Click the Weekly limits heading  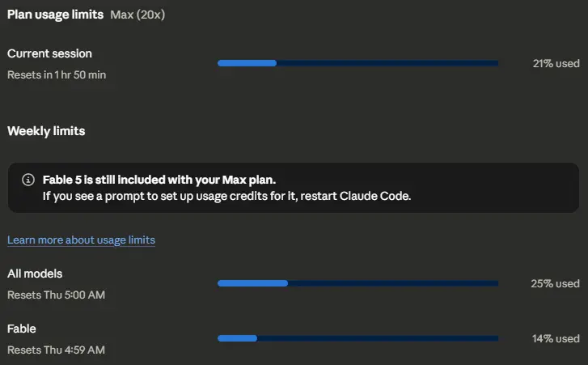(46, 131)
